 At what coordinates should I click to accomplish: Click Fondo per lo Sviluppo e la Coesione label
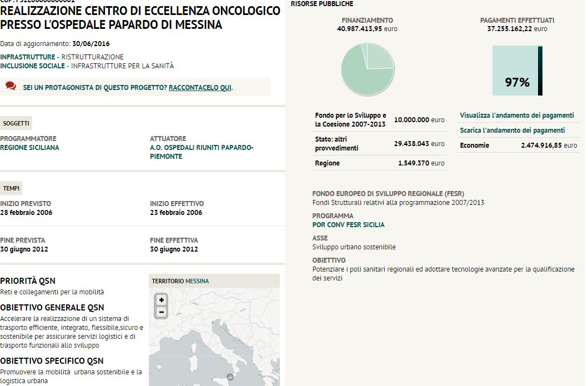pyautogui.click(x=350, y=119)
